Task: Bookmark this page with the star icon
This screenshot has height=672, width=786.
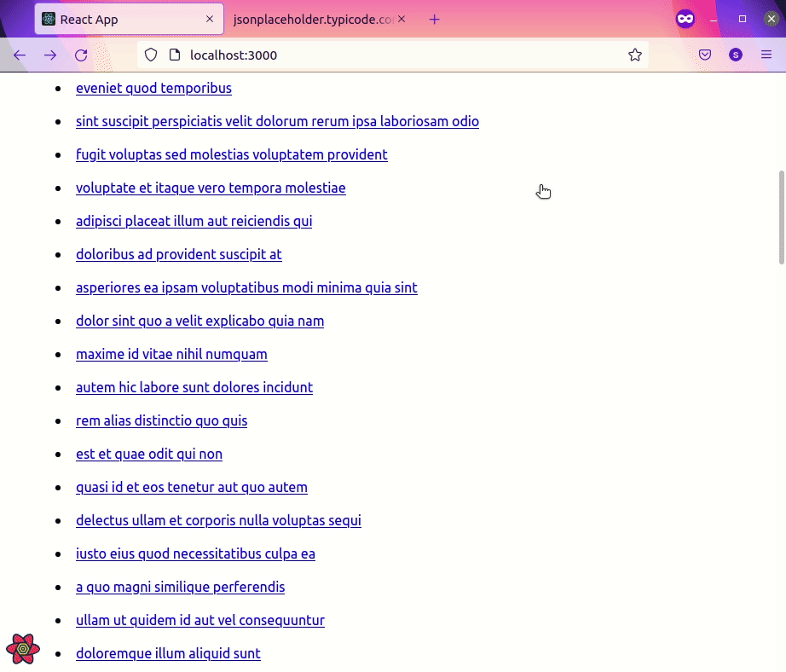Action: coord(634,55)
